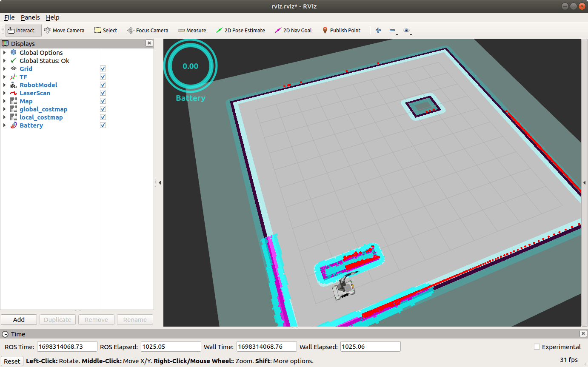Toggle the Battery display checkbox
The height and width of the screenshot is (367, 588).
[103, 125]
